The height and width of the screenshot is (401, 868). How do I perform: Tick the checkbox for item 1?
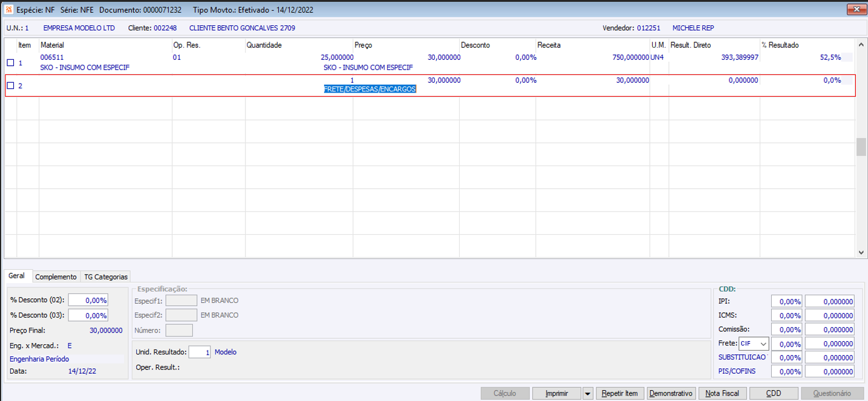coord(10,62)
